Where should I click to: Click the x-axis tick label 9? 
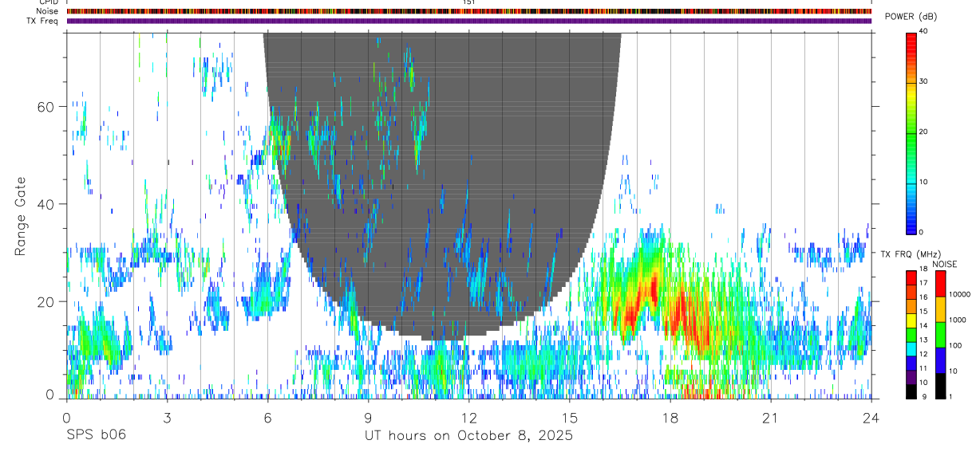coord(369,418)
